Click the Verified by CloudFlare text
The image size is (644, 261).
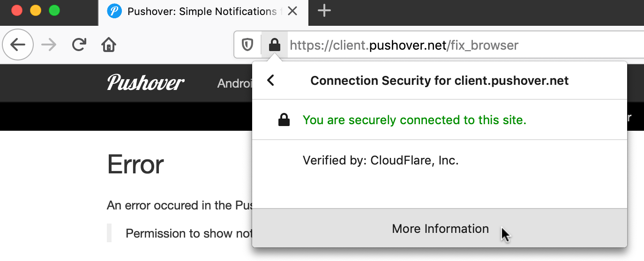pos(381,161)
